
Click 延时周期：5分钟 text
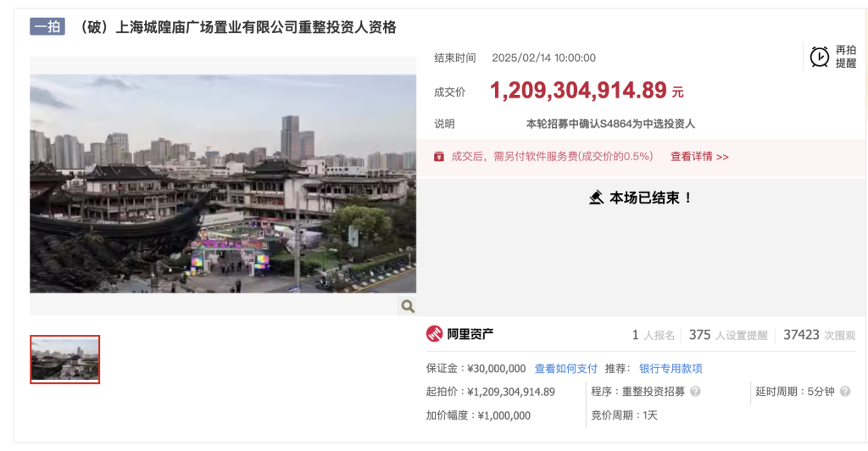pos(795,392)
